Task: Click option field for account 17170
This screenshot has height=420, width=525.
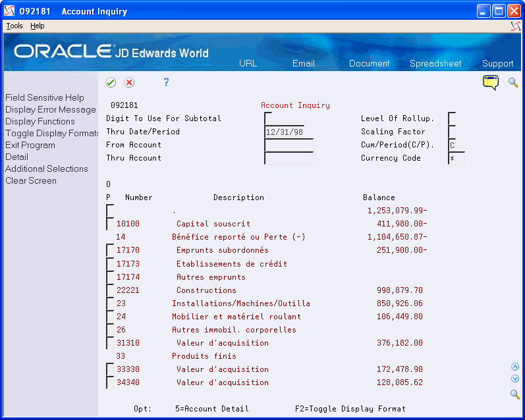Action: (x=110, y=250)
